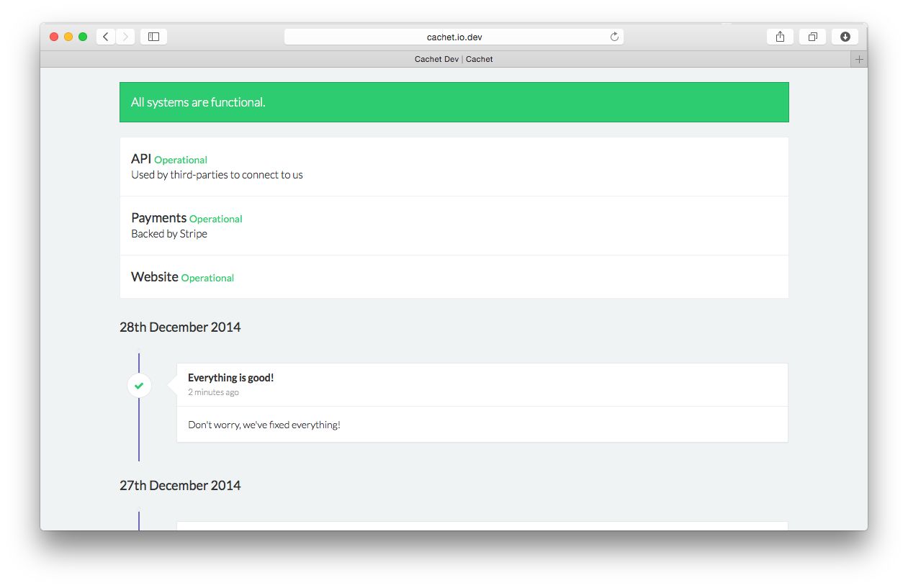Open the 'Everything is good!' incident
This screenshot has width=908, height=588.
(x=230, y=377)
